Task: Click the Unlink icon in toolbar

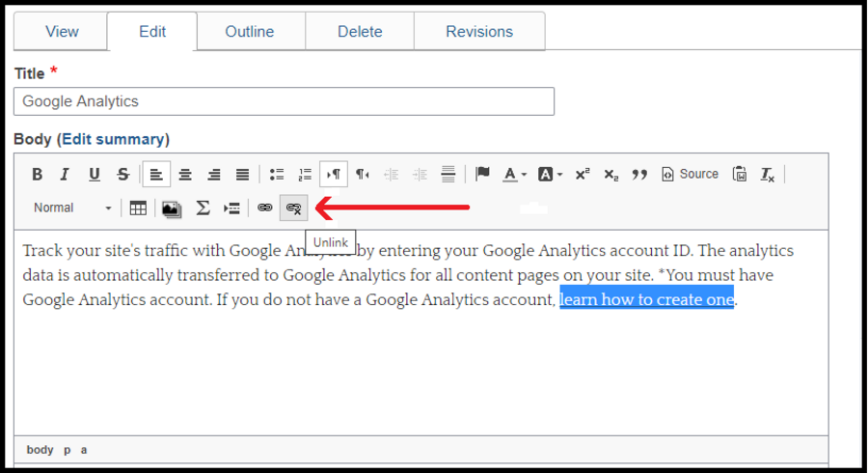Action: [293, 208]
